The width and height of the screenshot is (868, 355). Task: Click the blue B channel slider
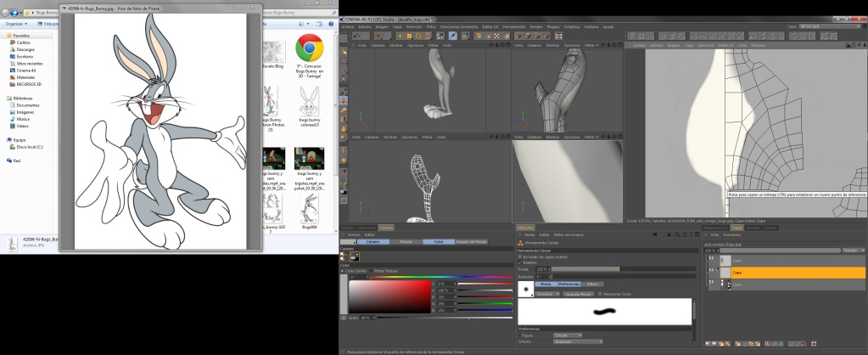pos(485,310)
